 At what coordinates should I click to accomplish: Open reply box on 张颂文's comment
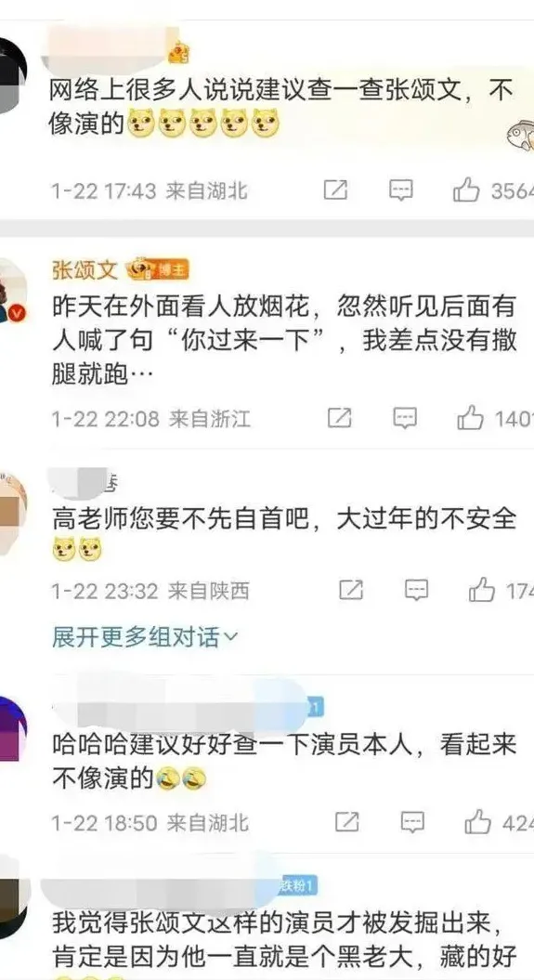[405, 418]
